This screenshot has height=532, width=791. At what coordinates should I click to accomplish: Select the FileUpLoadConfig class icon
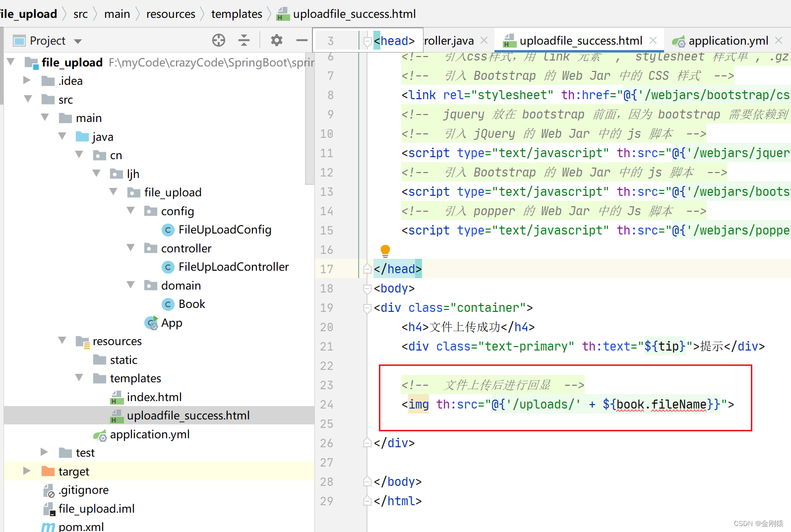(168, 230)
